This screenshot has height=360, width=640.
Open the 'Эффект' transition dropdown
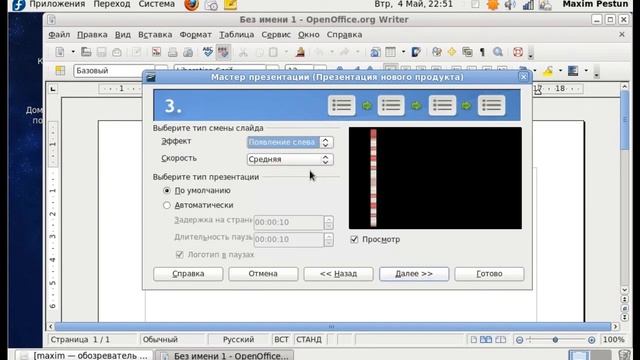(290, 142)
